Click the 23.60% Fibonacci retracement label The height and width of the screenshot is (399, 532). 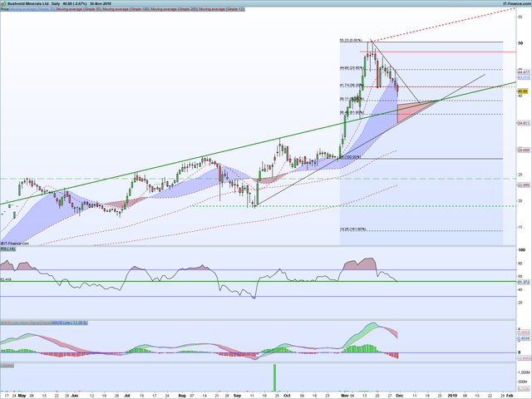point(351,68)
